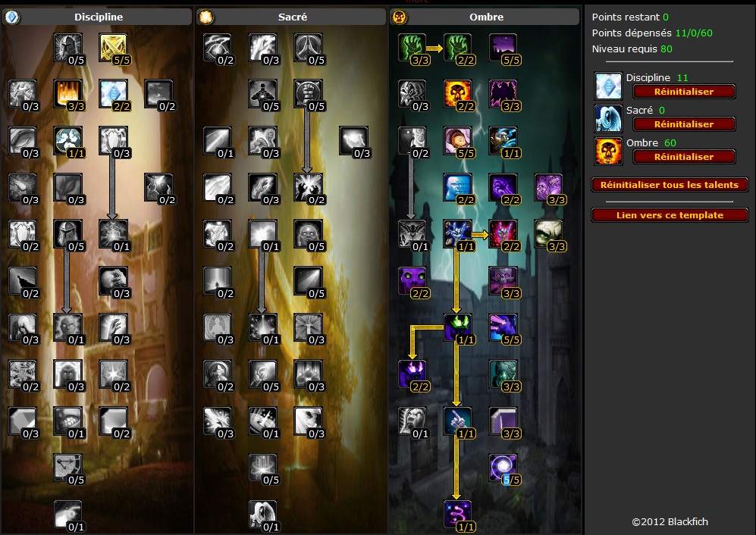This screenshot has height=535, width=756.
Task: Click the green-eyed Shadowform talent 1/1
Action: point(457,328)
